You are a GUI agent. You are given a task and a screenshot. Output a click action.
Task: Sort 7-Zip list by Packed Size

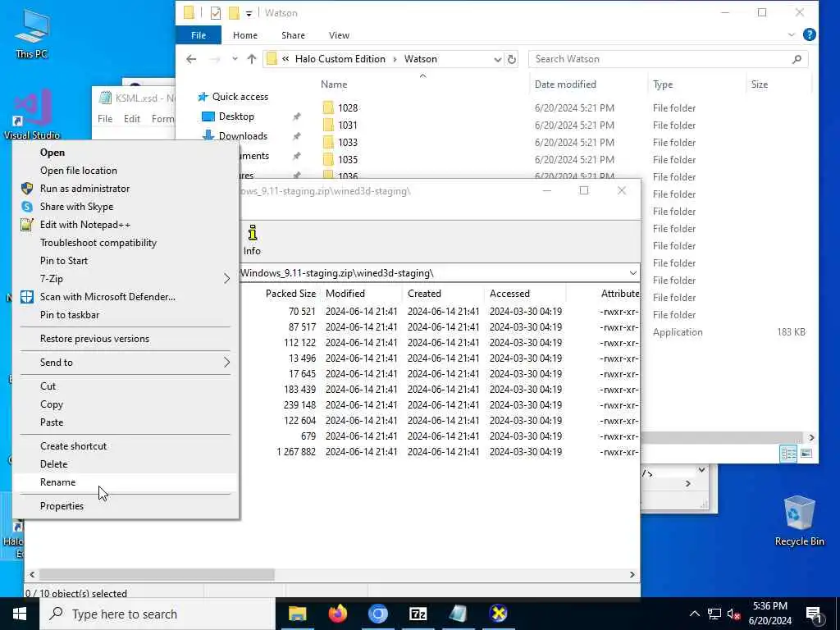[x=290, y=294]
